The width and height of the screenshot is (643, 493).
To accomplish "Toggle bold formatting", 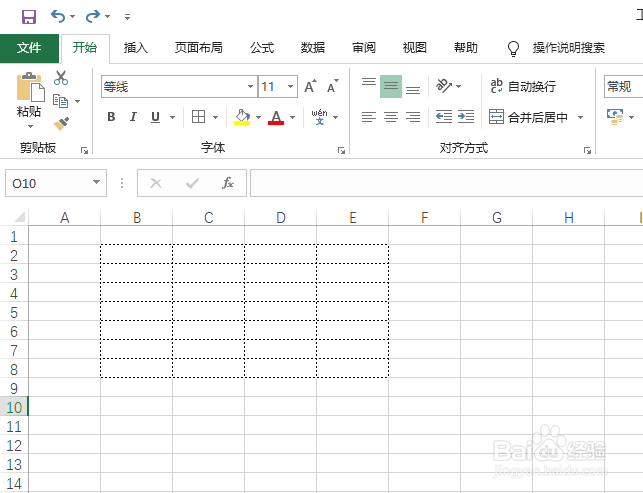I will (111, 117).
